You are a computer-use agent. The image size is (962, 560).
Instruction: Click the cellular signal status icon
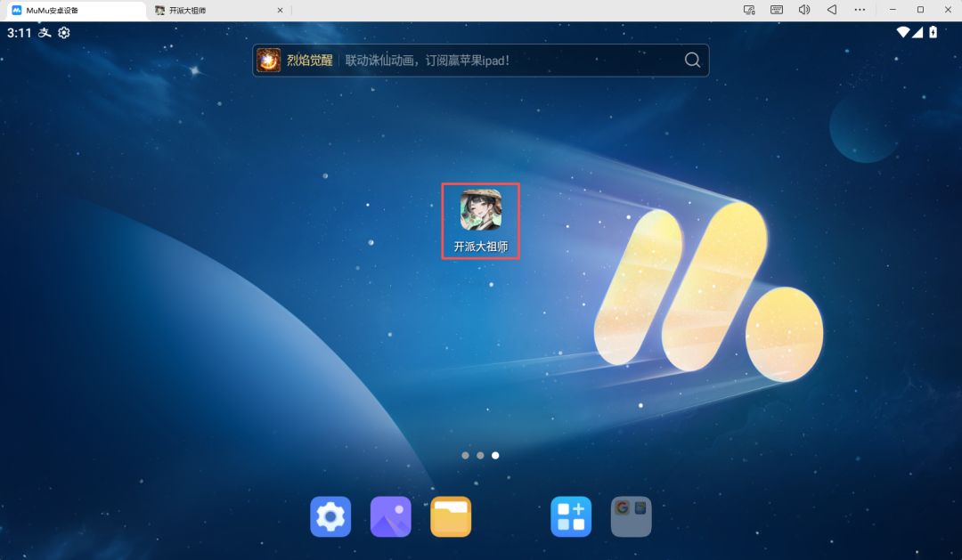coord(917,32)
